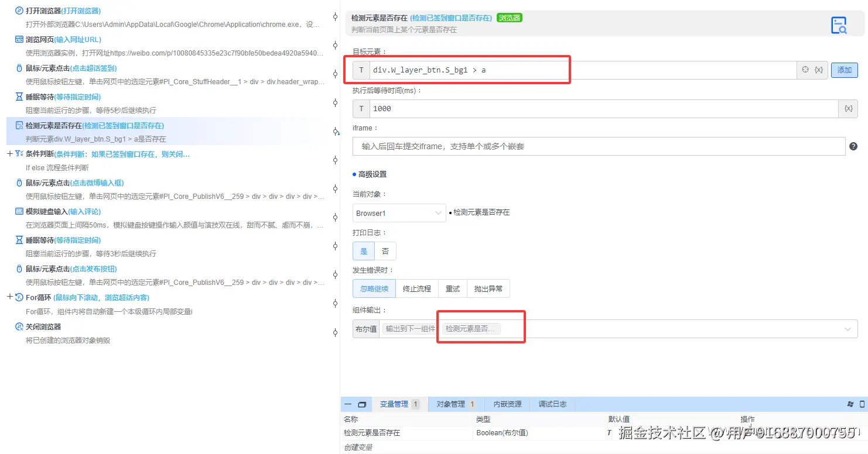The height and width of the screenshot is (454, 868).
Task: Click the 类型 column header
Action: tap(483, 419)
